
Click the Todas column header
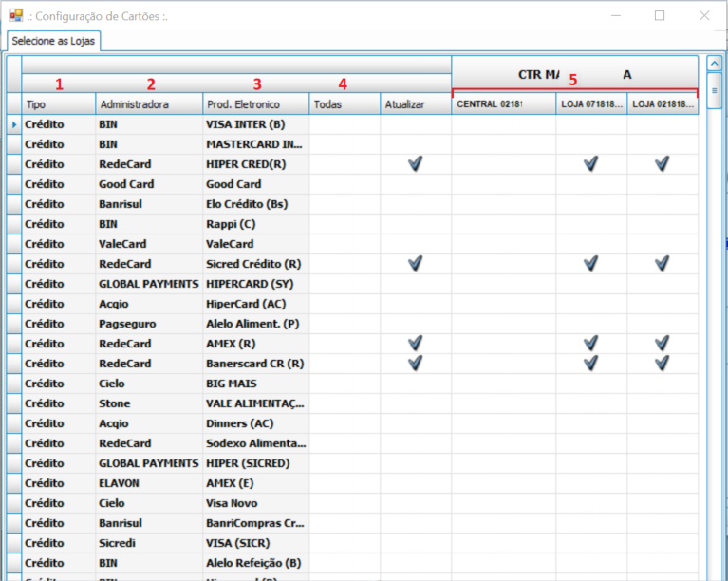(345, 104)
